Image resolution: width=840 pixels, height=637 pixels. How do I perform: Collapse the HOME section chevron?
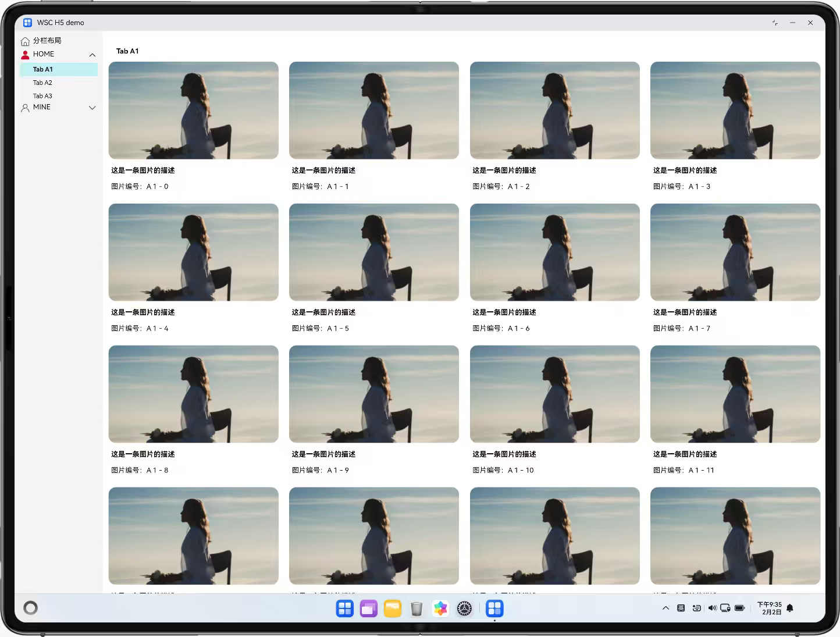point(92,55)
